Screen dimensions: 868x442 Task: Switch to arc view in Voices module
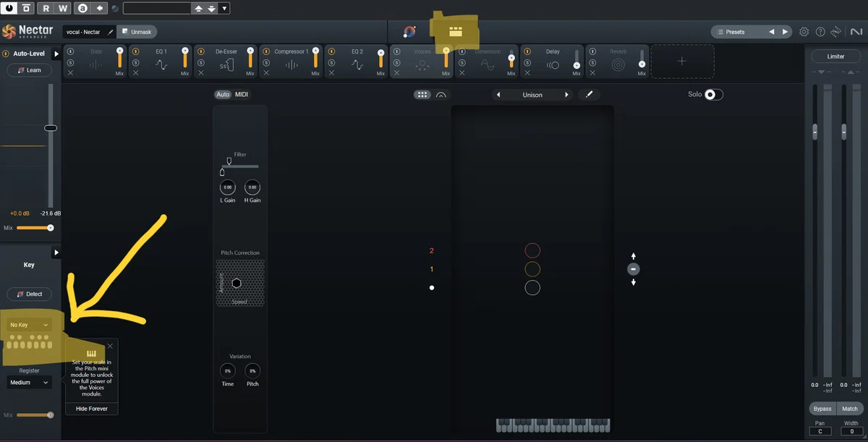[x=441, y=95]
